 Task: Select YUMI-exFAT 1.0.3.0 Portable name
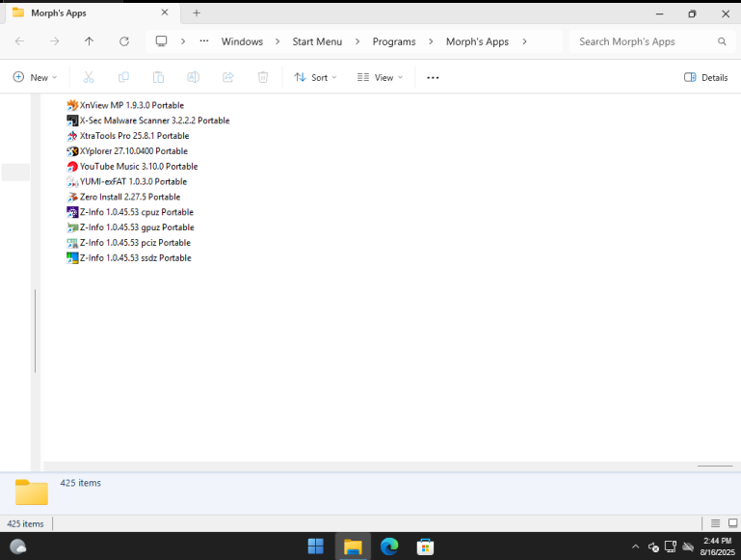pyautogui.click(x=133, y=181)
